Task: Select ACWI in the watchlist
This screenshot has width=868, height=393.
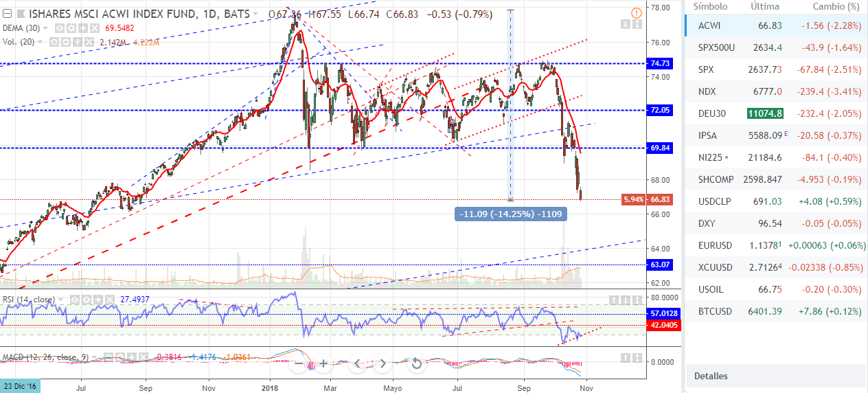Action: [x=776, y=25]
